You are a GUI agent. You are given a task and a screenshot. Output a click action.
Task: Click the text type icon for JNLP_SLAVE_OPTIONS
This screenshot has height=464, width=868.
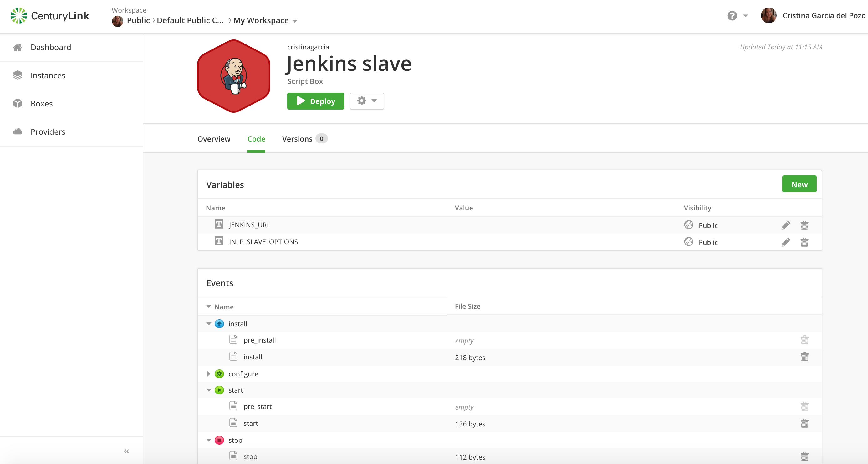click(219, 241)
